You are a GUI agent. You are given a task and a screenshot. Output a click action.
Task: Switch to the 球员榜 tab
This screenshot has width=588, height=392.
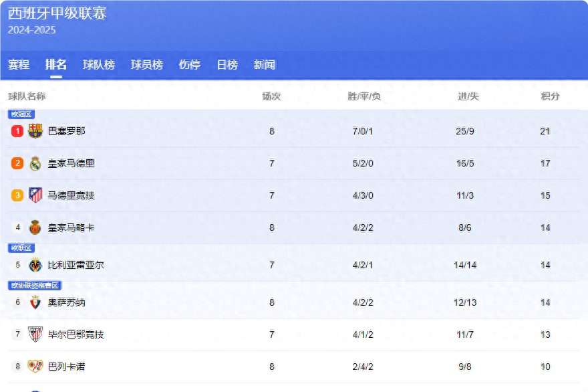147,65
